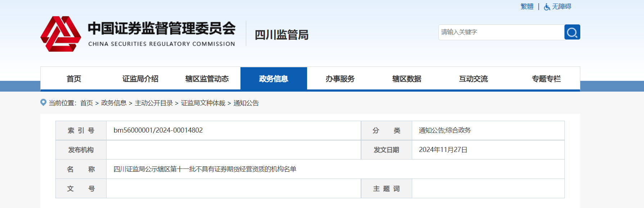Select the 政务信息 navigation tab

coord(274,79)
